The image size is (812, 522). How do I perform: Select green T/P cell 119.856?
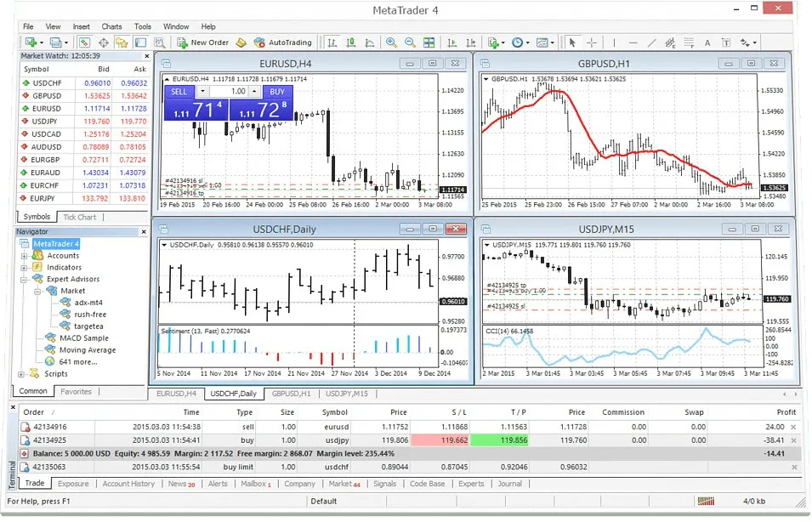click(499, 440)
